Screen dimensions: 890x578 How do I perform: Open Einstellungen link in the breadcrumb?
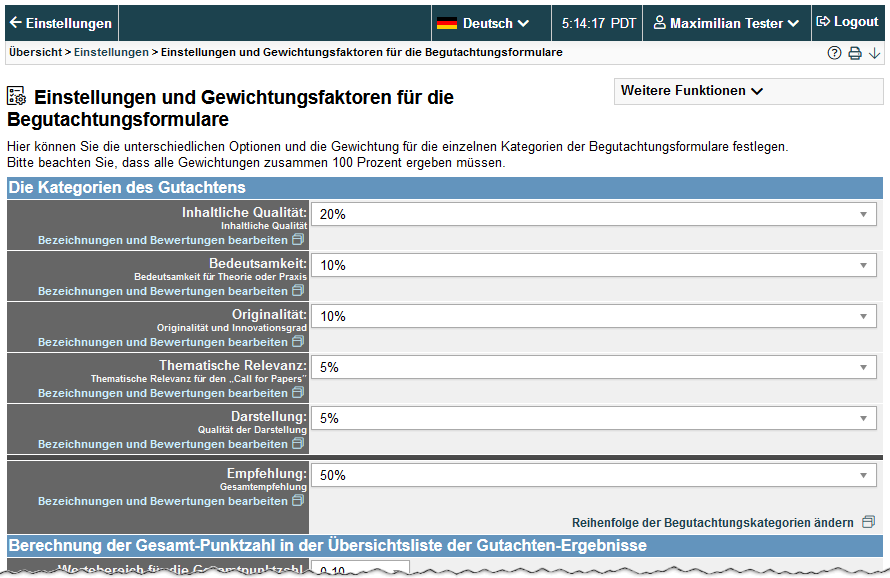click(x=111, y=52)
